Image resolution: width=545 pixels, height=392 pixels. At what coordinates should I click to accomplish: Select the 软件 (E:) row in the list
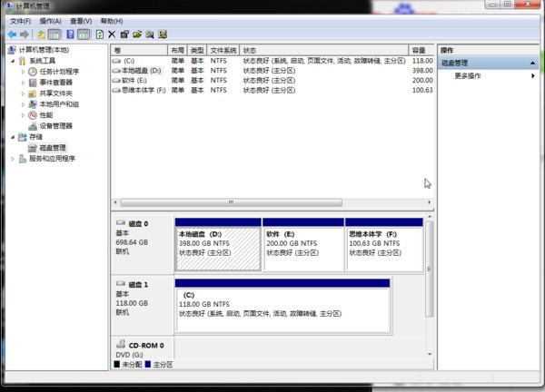click(272, 80)
